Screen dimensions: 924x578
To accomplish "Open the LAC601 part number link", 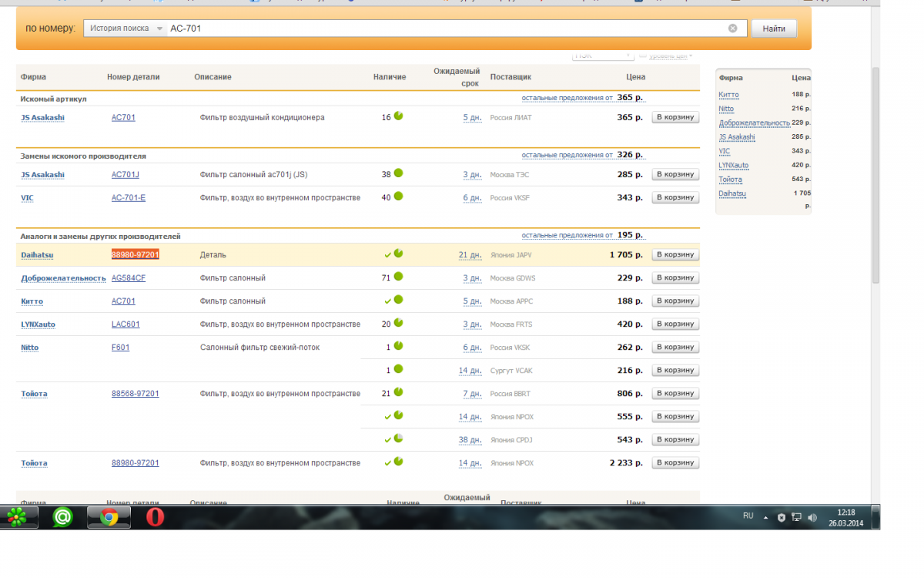I will (126, 324).
